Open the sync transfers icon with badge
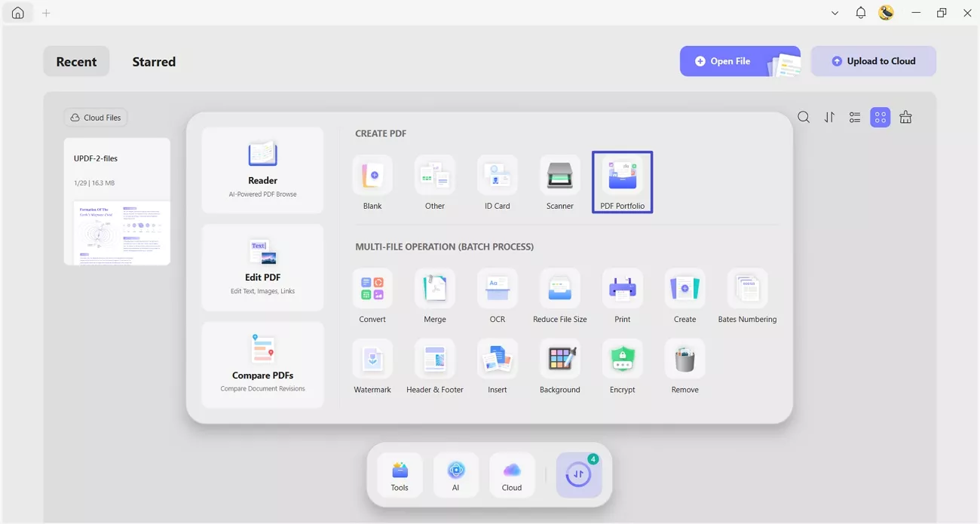The width and height of the screenshot is (980, 524). pos(579,475)
